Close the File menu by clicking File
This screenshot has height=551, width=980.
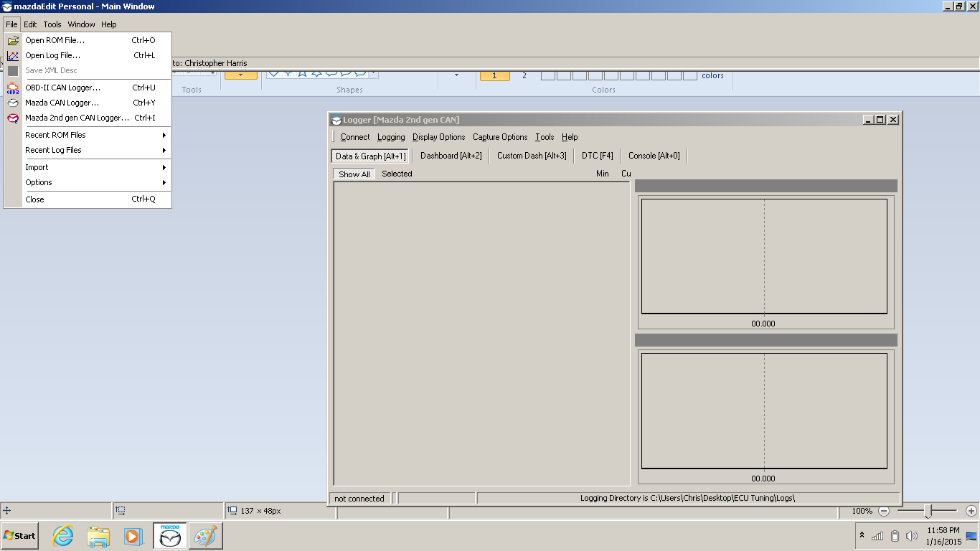pyautogui.click(x=11, y=24)
